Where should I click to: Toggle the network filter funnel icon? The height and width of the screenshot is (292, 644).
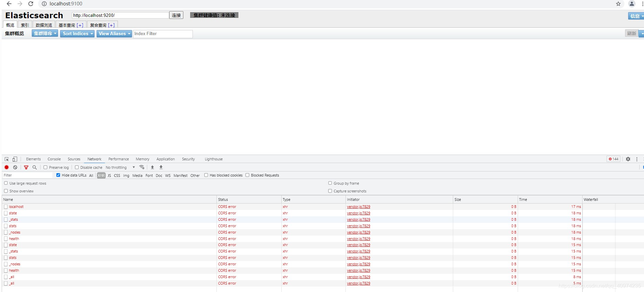pos(26,167)
